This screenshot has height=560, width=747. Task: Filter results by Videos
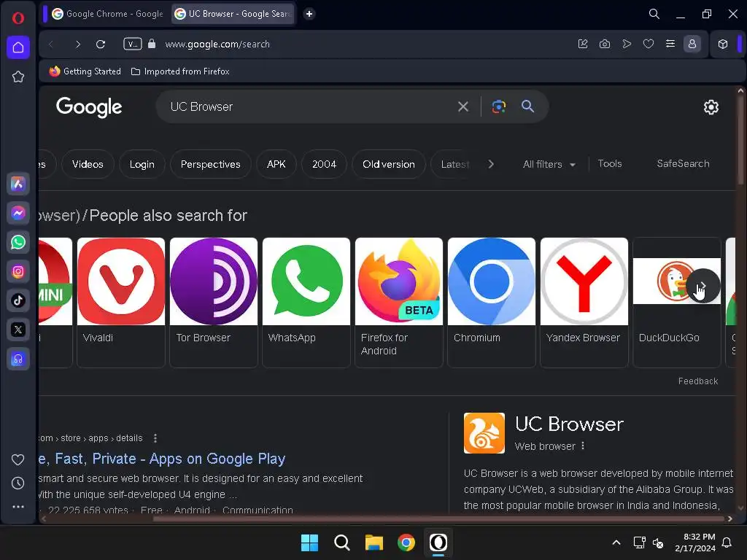point(88,164)
